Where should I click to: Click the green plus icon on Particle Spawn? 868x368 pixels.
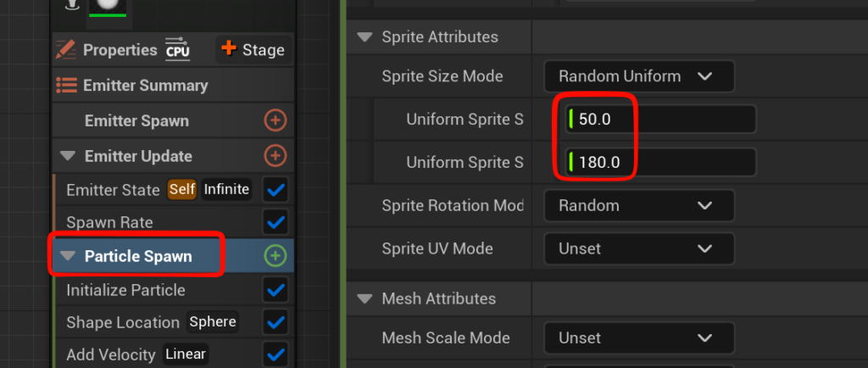point(275,255)
